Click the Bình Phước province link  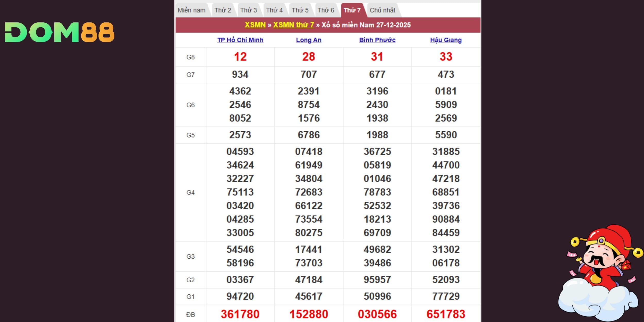pos(377,40)
